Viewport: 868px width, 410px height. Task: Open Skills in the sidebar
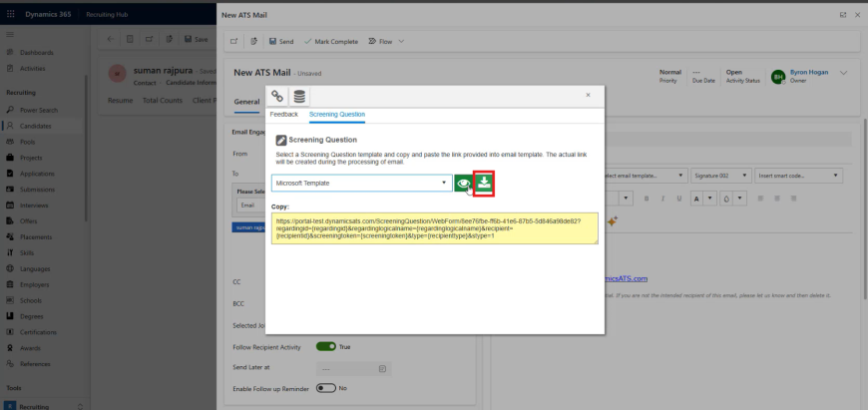click(x=27, y=252)
